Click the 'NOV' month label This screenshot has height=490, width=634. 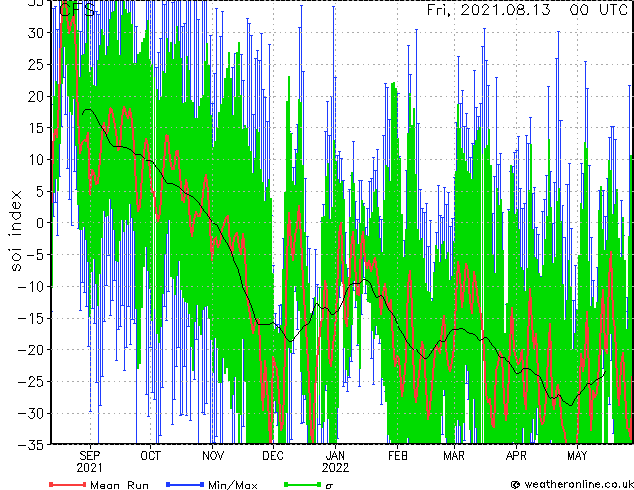coord(213,456)
